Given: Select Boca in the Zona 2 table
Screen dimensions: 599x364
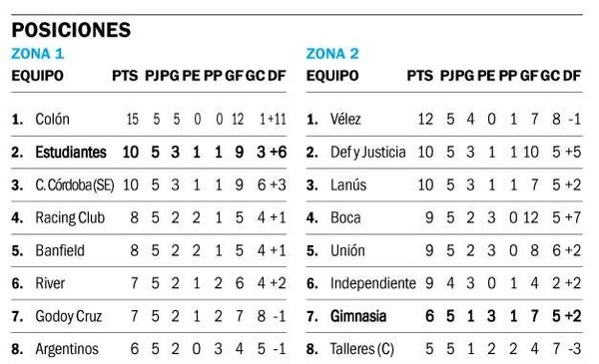Looking at the screenshot, I should [345, 217].
